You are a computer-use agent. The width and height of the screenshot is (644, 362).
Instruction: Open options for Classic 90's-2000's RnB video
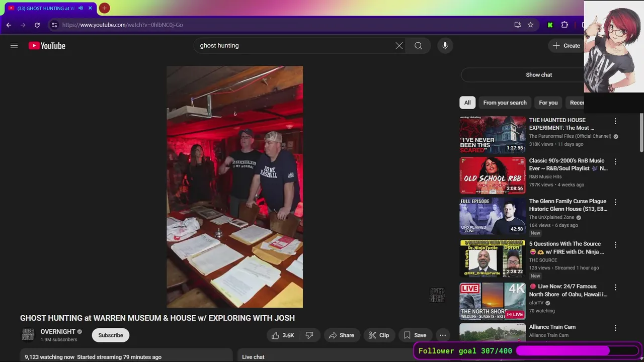pos(615,162)
